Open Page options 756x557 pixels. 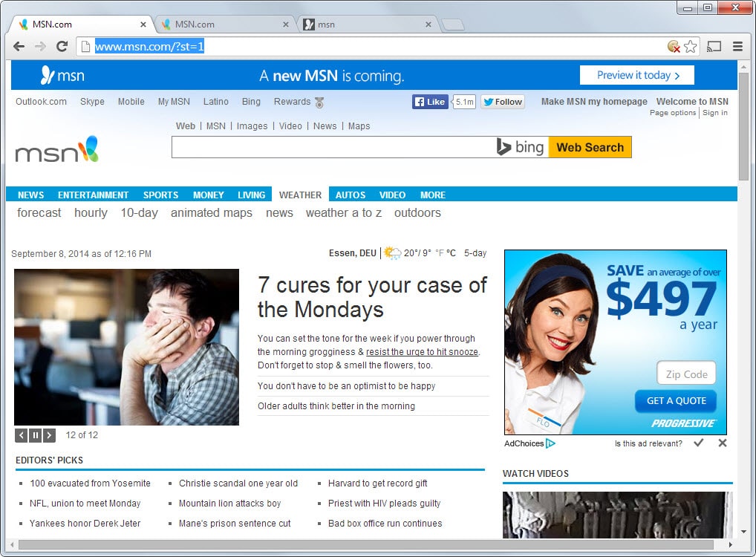pyautogui.click(x=673, y=113)
